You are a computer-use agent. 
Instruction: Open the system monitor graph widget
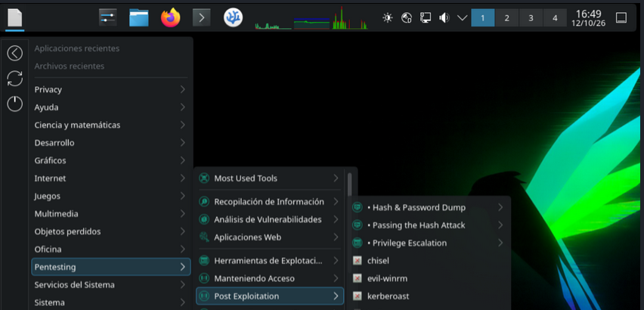(x=311, y=17)
